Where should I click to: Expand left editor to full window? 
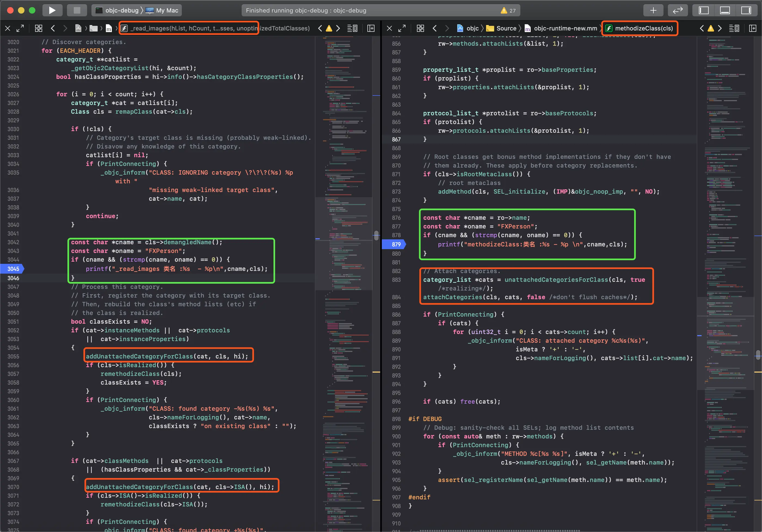[x=20, y=28]
